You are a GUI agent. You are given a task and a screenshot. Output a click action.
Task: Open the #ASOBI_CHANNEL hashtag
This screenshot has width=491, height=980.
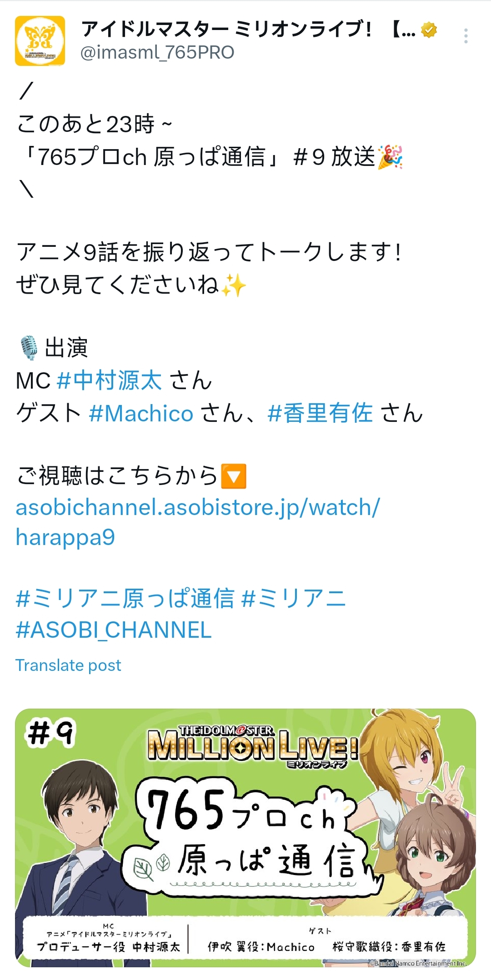point(114,630)
